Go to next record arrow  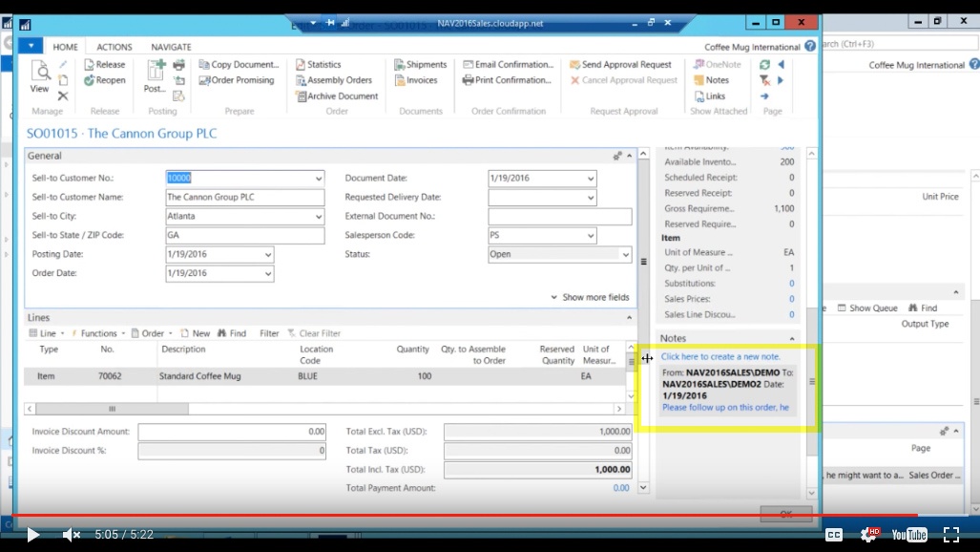point(781,80)
